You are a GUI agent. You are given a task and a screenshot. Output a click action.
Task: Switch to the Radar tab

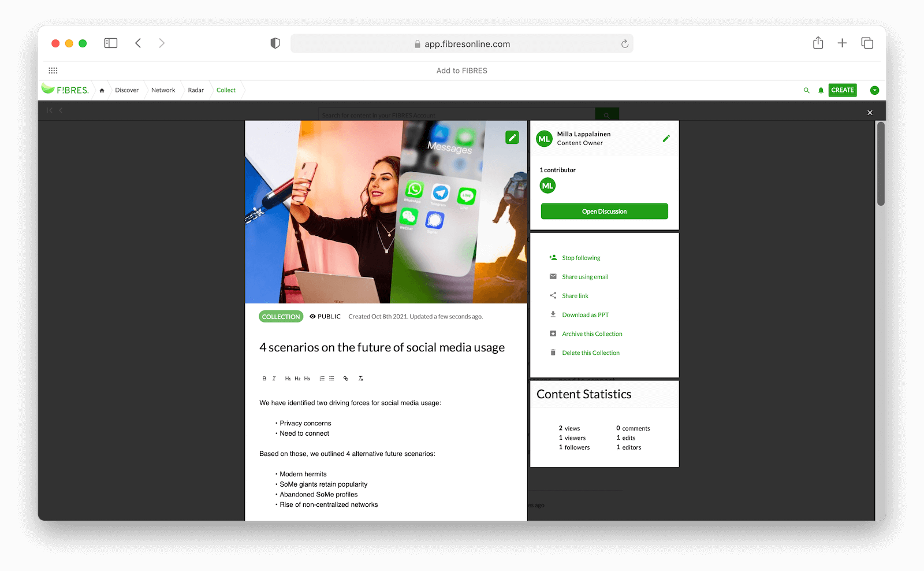pos(196,90)
